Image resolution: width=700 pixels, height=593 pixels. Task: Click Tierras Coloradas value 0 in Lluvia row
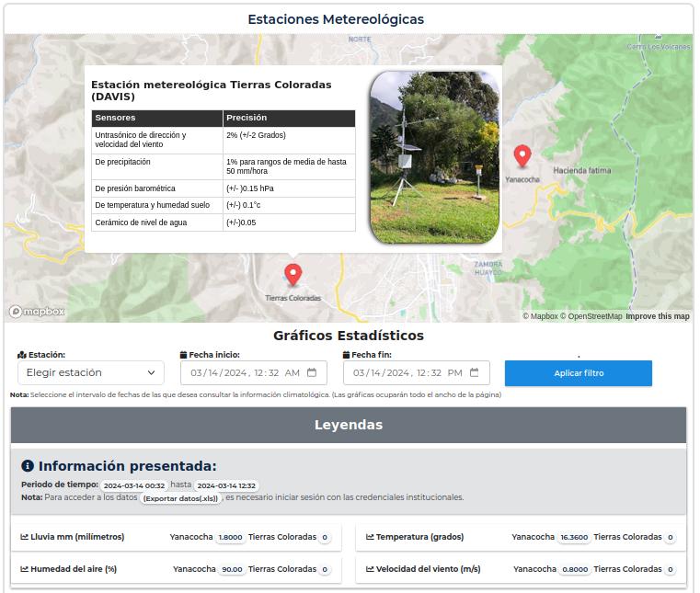tap(325, 537)
